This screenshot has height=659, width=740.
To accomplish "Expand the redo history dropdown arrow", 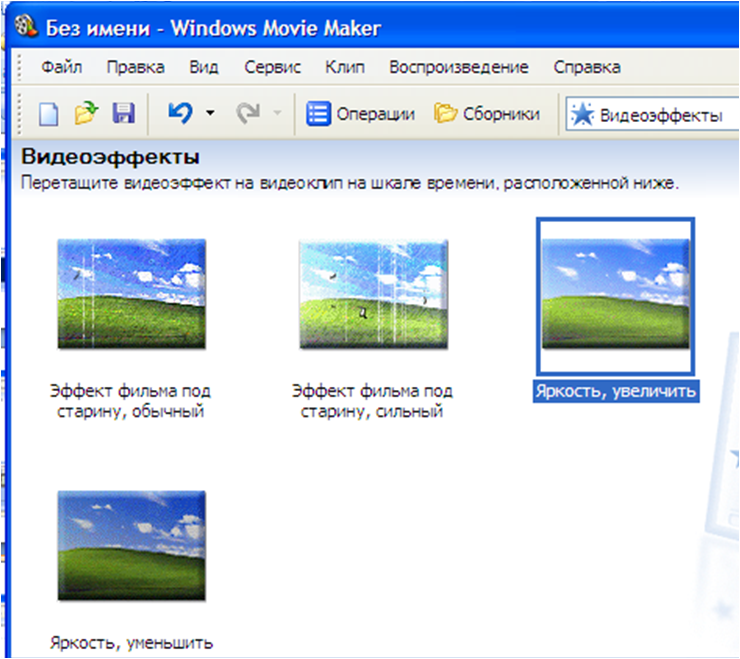I will [x=278, y=113].
